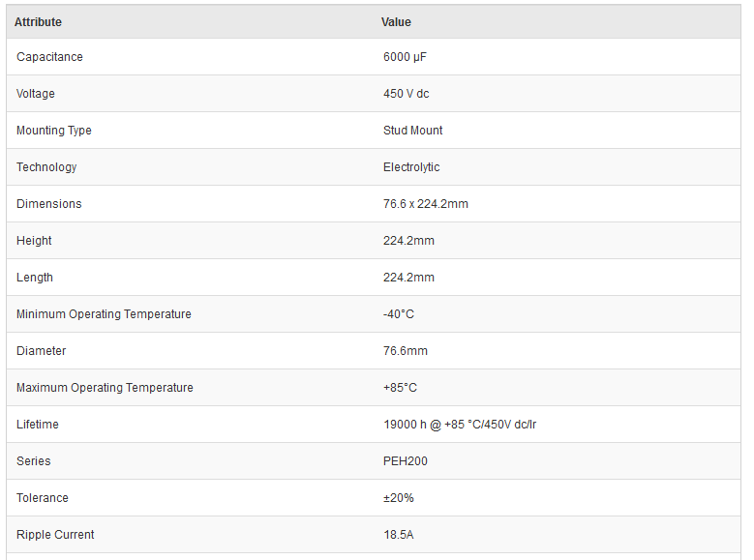
Task: Select the Stud Mount value
Action: pos(413,131)
